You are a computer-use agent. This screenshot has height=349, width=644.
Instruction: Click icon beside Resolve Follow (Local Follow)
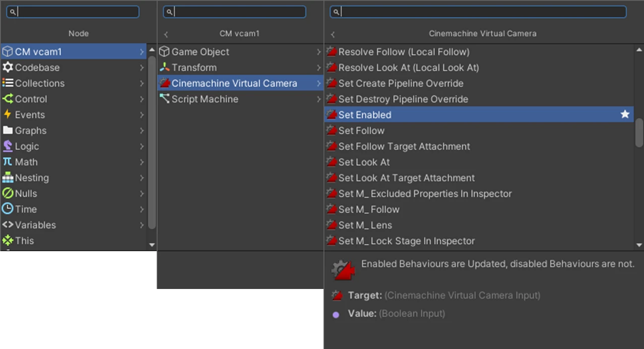tap(331, 51)
